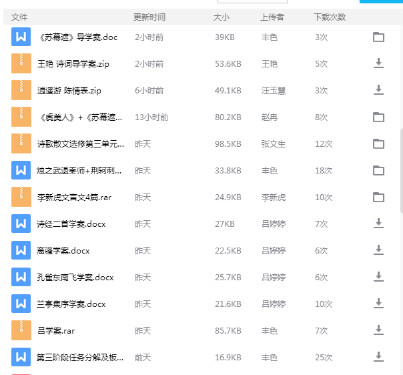Click zip archive icon of 王艳 诗词导学案.zip
This screenshot has height=375, width=403.
[x=21, y=63]
